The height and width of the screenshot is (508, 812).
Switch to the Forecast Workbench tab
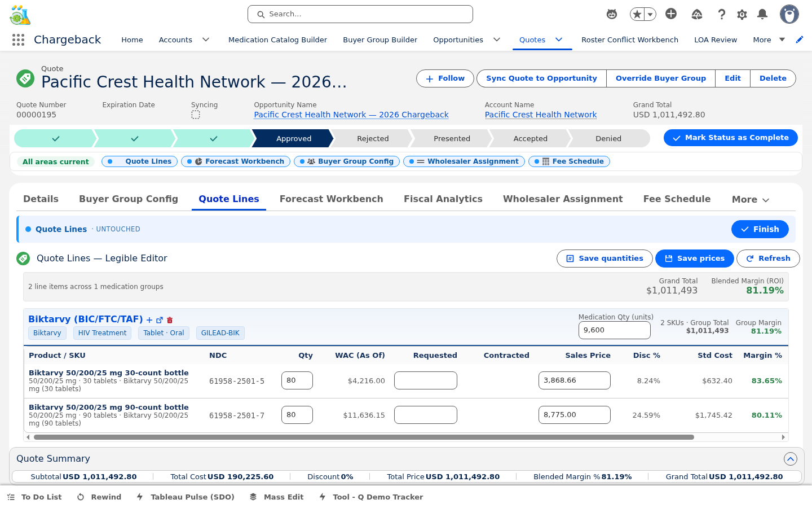(x=332, y=199)
